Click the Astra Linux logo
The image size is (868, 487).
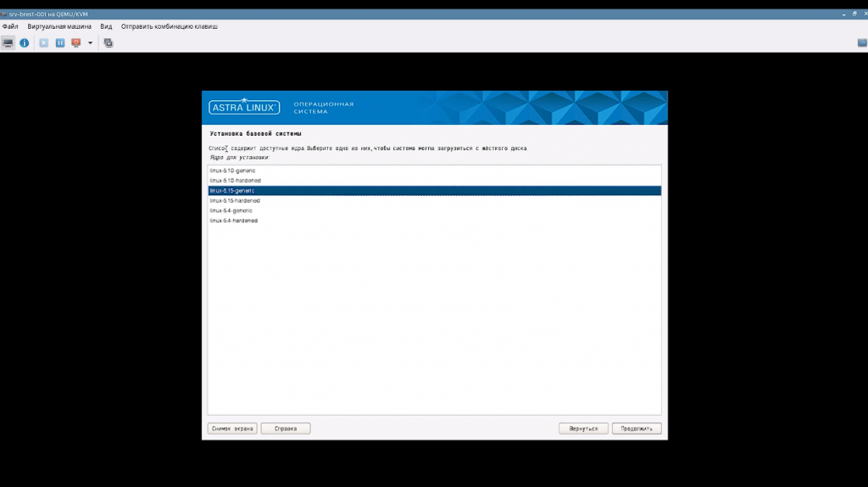click(244, 107)
